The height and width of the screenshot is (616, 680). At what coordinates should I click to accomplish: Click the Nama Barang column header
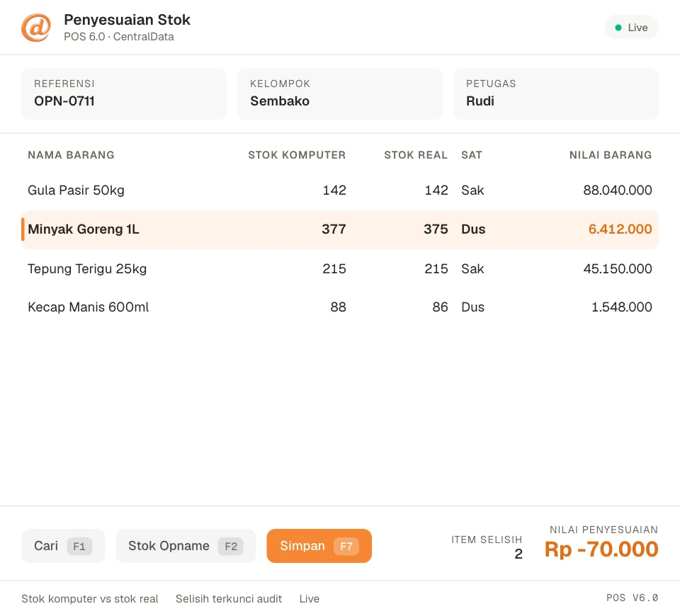[x=71, y=155]
